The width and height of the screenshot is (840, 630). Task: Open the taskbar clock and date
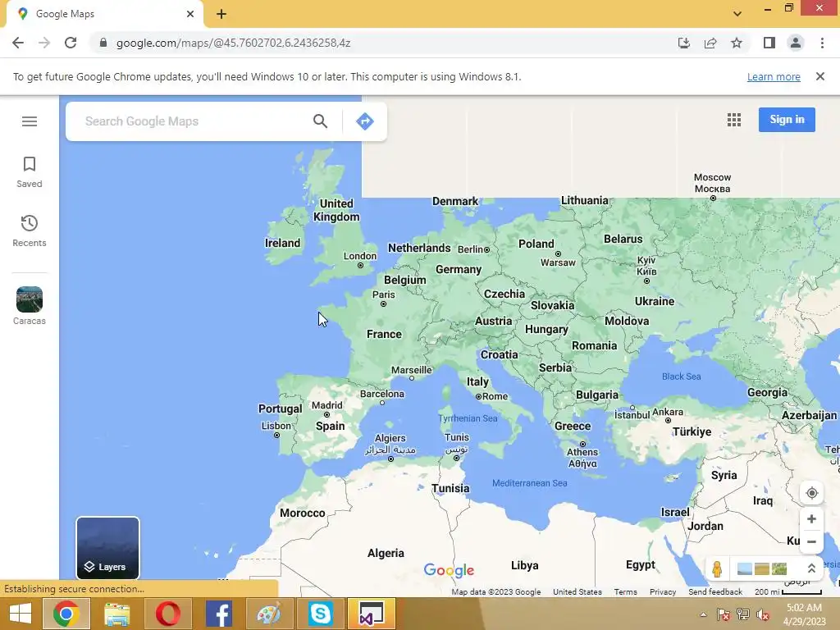click(x=805, y=614)
